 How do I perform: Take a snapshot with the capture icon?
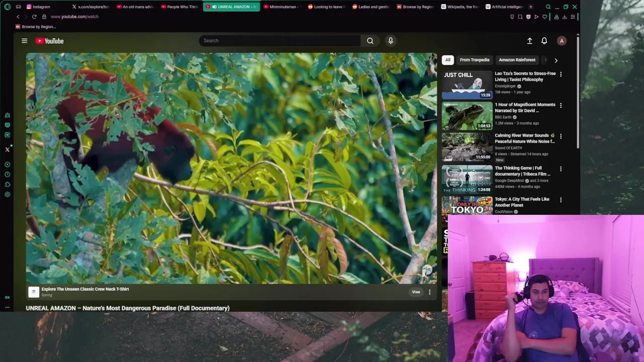click(520, 17)
